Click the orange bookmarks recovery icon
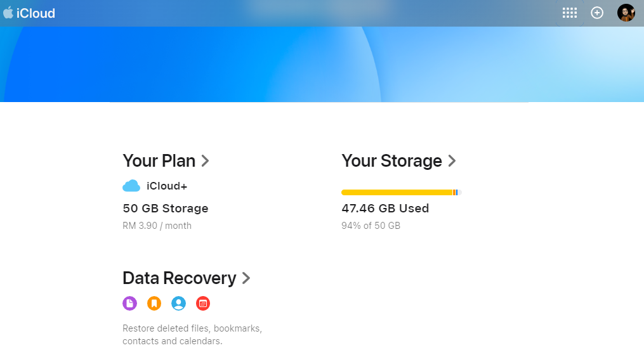This screenshot has width=644, height=362. 154,304
